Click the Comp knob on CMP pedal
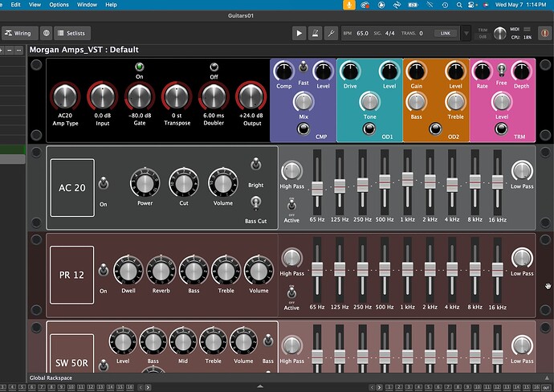The width and height of the screenshot is (554, 392). pyautogui.click(x=284, y=71)
